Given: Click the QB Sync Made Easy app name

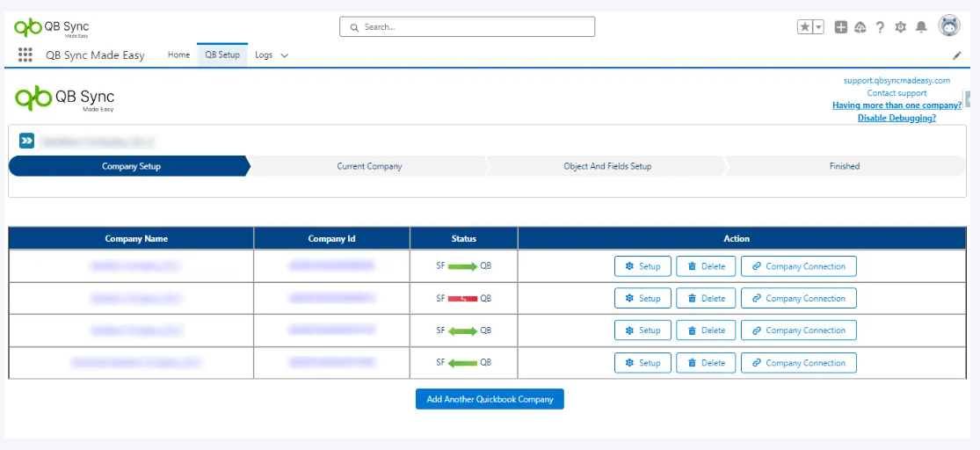Looking at the screenshot, I should [x=95, y=55].
